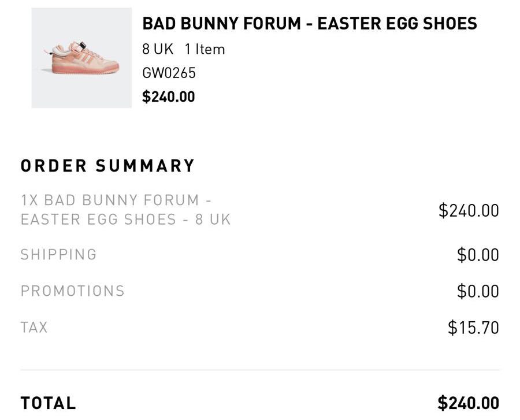Click the 1 Item quantity label
The width and height of the screenshot is (520, 420).
[x=205, y=49]
